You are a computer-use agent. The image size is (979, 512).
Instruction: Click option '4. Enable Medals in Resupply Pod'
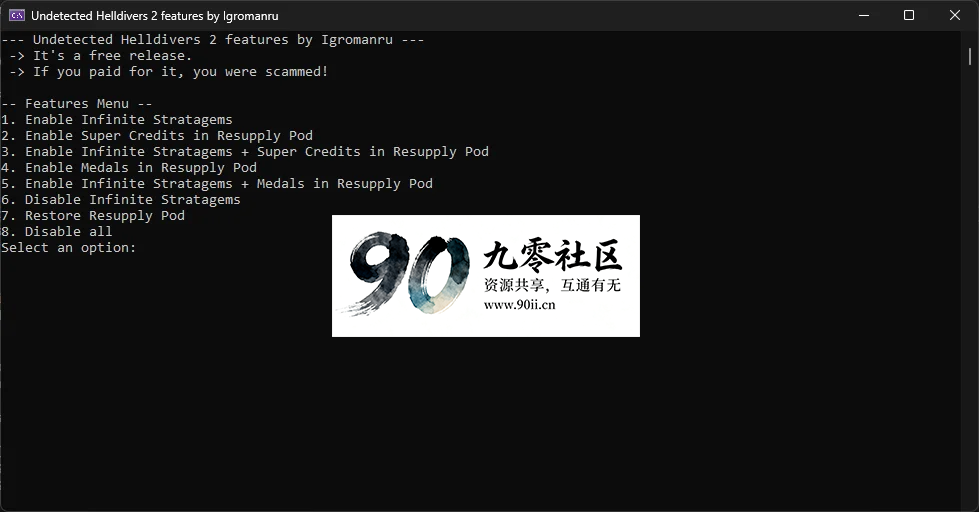coord(129,168)
